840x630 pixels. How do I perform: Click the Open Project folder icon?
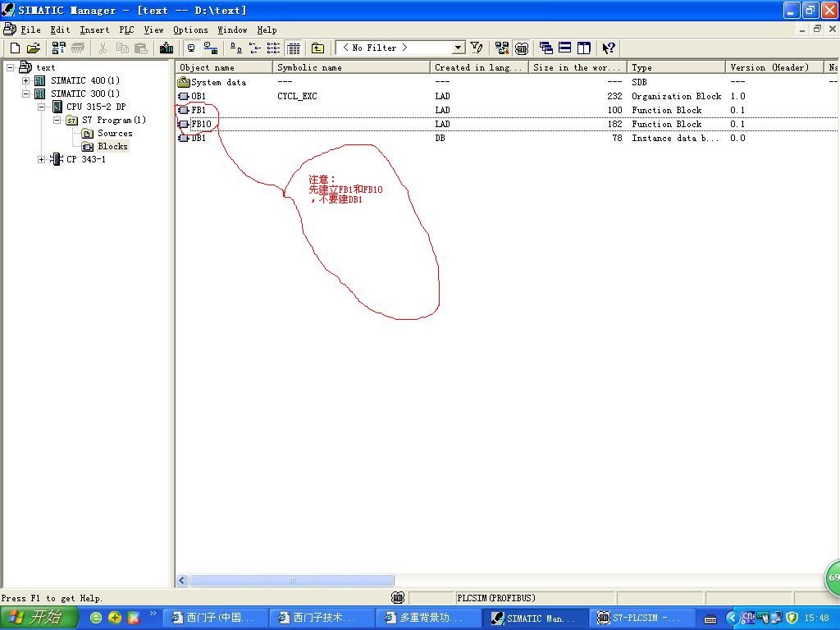(34, 48)
